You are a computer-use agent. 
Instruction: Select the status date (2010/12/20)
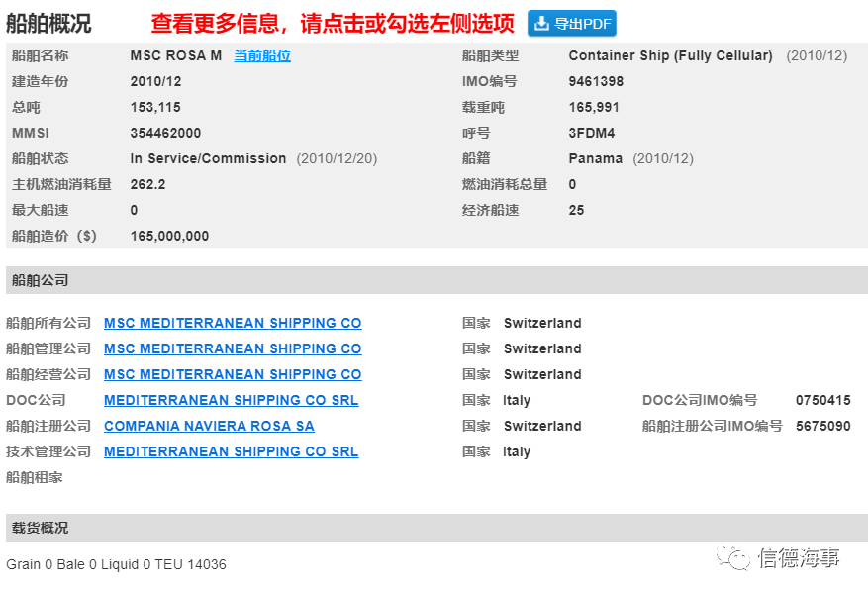coord(337,158)
